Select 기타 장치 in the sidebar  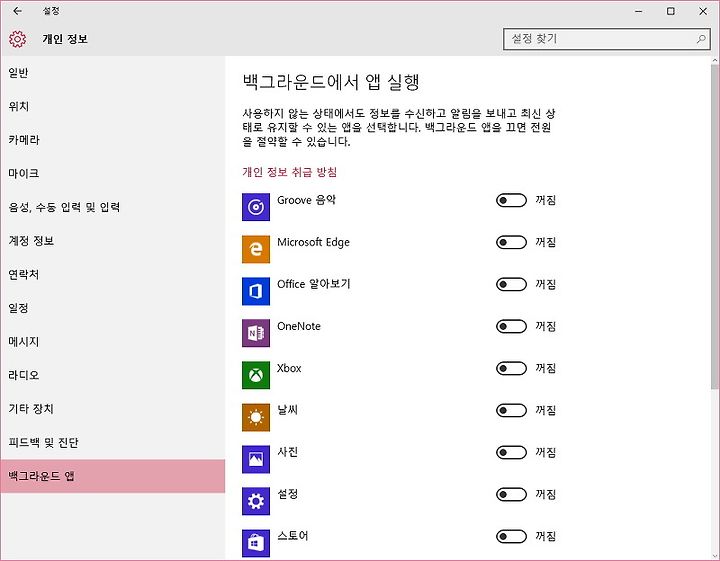pos(112,409)
